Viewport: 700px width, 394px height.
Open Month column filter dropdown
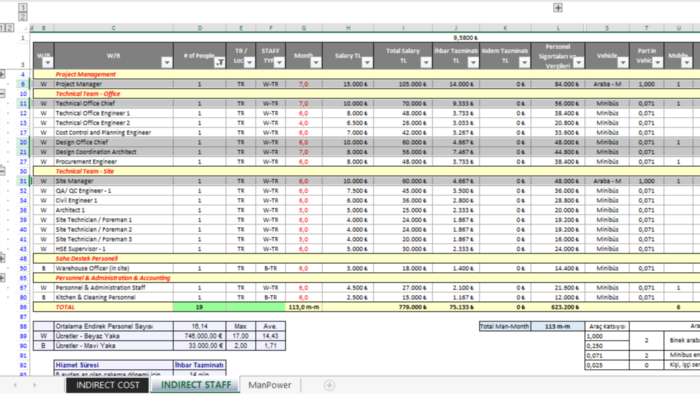(316, 62)
